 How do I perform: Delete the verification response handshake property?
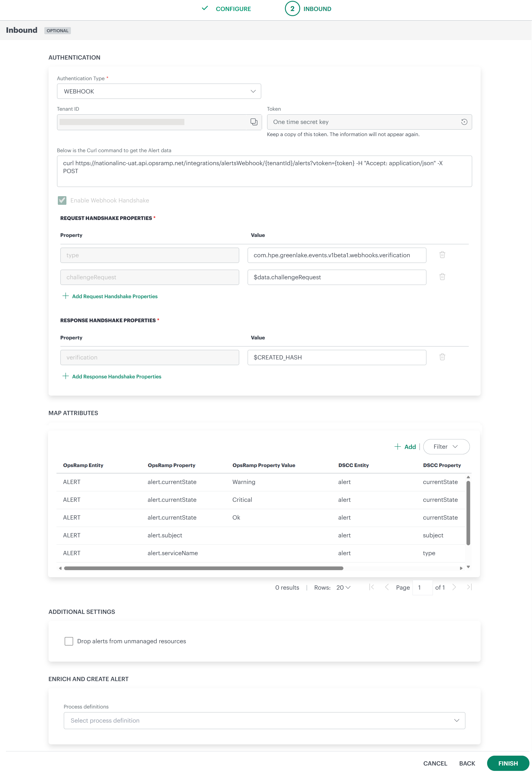[442, 357]
